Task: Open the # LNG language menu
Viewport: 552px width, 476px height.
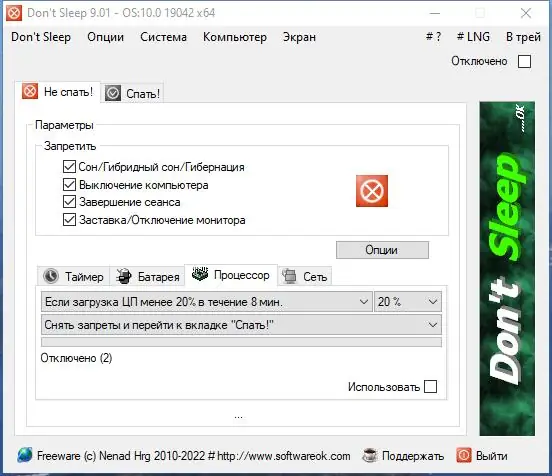Action: point(473,37)
